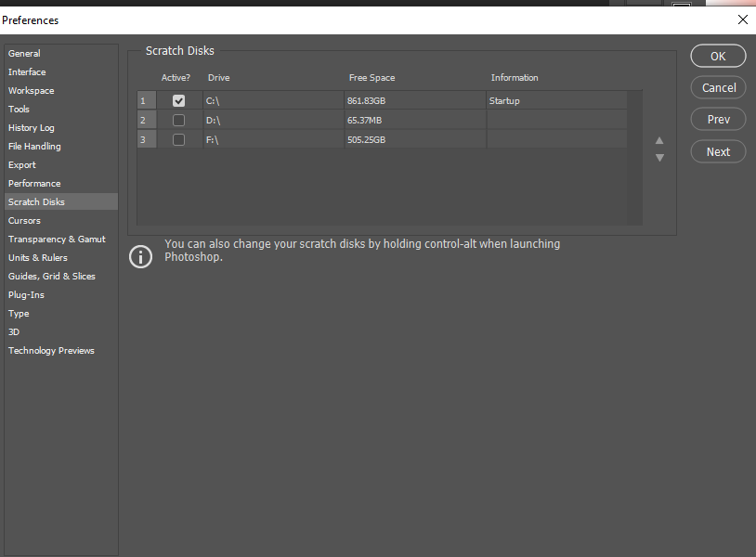Viewport: 756px width, 557px height.
Task: Switch to Performance preferences
Action: [60, 183]
